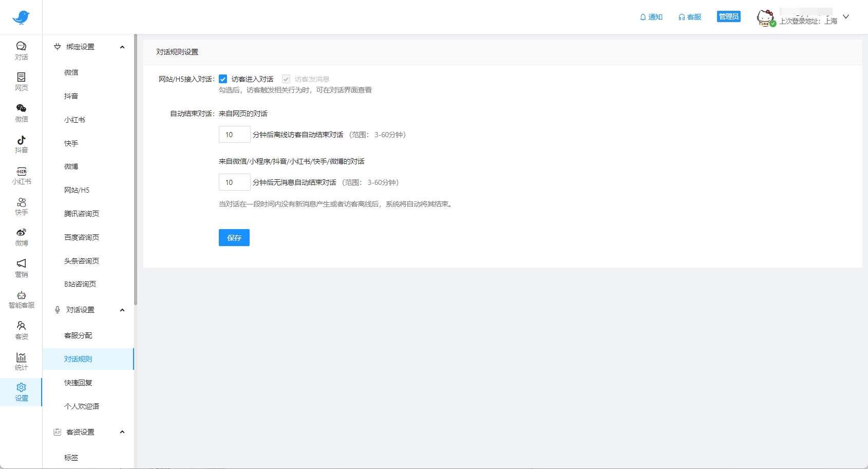Click the 保存 save button
868x469 pixels.
pyautogui.click(x=234, y=238)
